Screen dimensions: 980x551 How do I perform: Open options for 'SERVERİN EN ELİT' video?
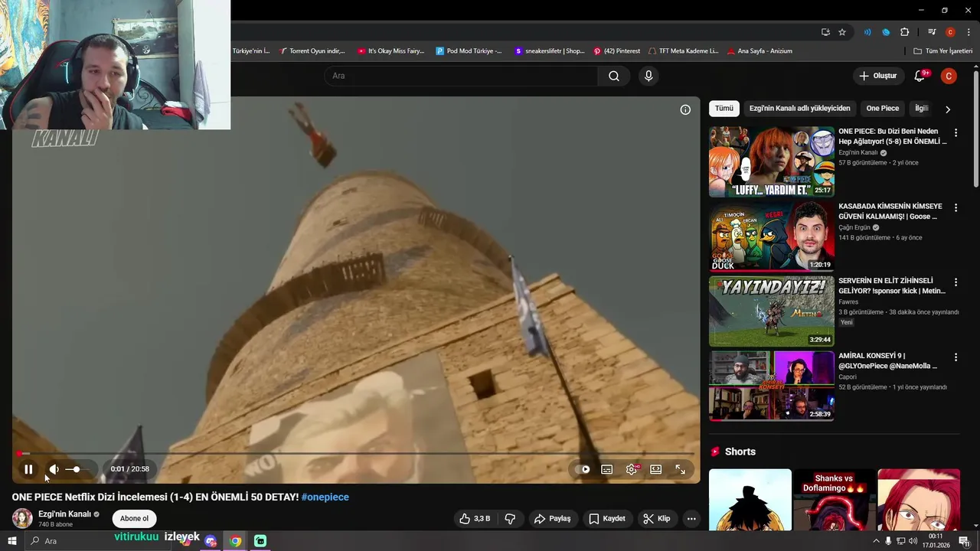pos(955,282)
